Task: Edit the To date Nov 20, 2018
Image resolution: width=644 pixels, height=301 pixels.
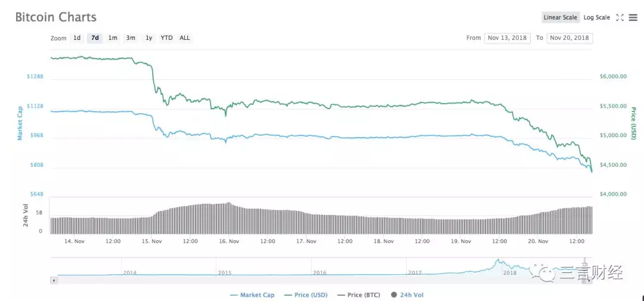Action: coord(569,38)
